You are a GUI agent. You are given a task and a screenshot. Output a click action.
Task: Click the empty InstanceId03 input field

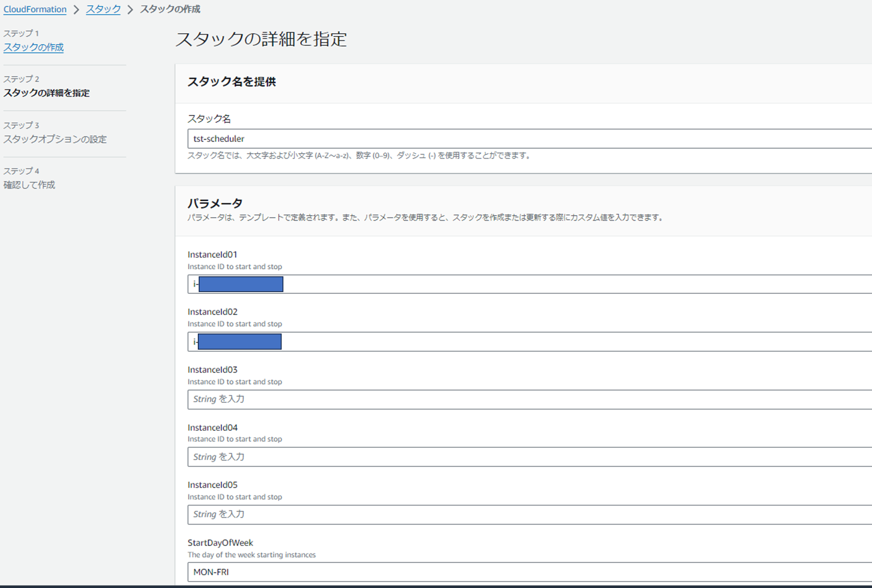click(x=524, y=399)
